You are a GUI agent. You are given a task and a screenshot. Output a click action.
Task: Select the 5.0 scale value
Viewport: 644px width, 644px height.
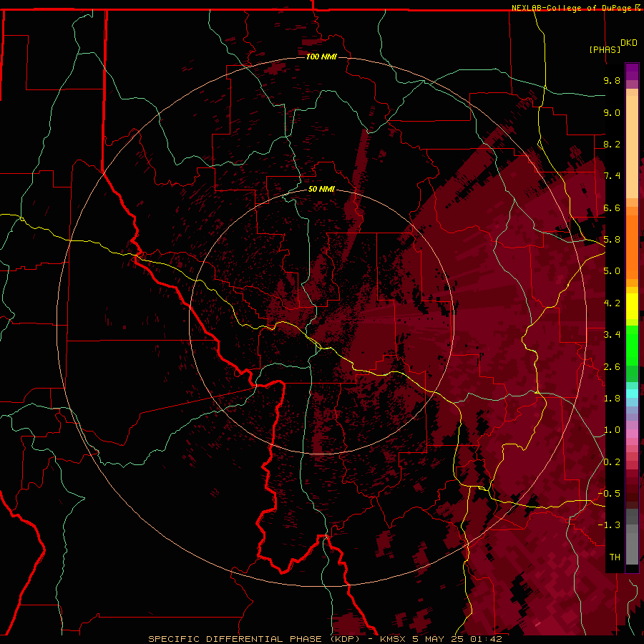pyautogui.click(x=612, y=271)
